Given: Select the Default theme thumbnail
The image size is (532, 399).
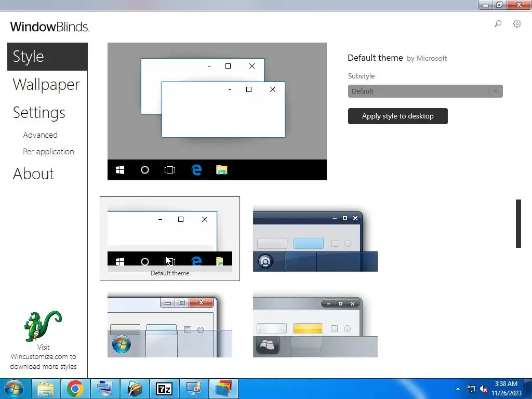Looking at the screenshot, I should coord(170,239).
